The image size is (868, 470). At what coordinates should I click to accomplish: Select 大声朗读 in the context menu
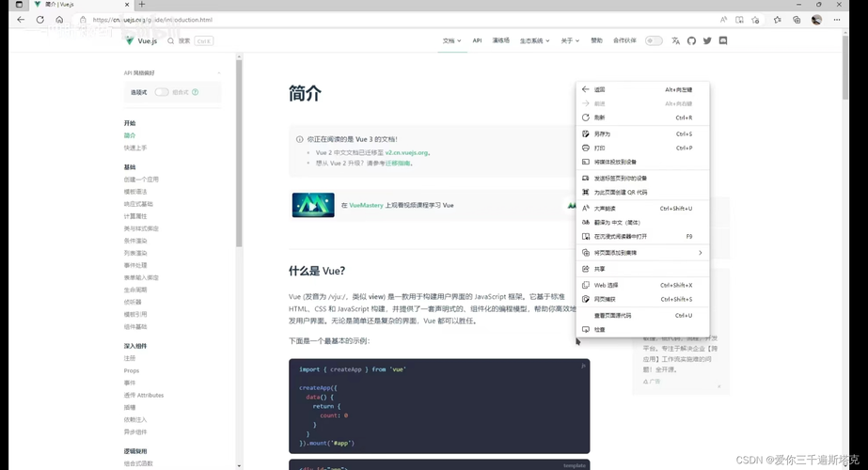[642, 209]
